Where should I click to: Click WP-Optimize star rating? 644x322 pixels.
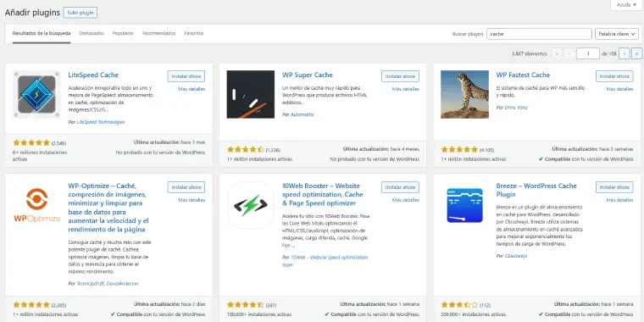(x=31, y=305)
